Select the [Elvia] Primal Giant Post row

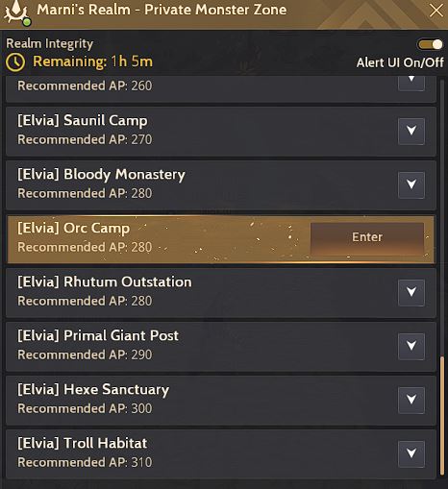[x=221, y=347]
